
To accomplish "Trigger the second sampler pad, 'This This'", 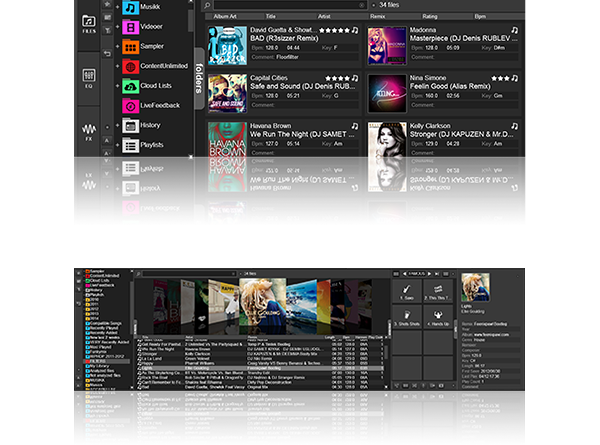I will 438,291.
